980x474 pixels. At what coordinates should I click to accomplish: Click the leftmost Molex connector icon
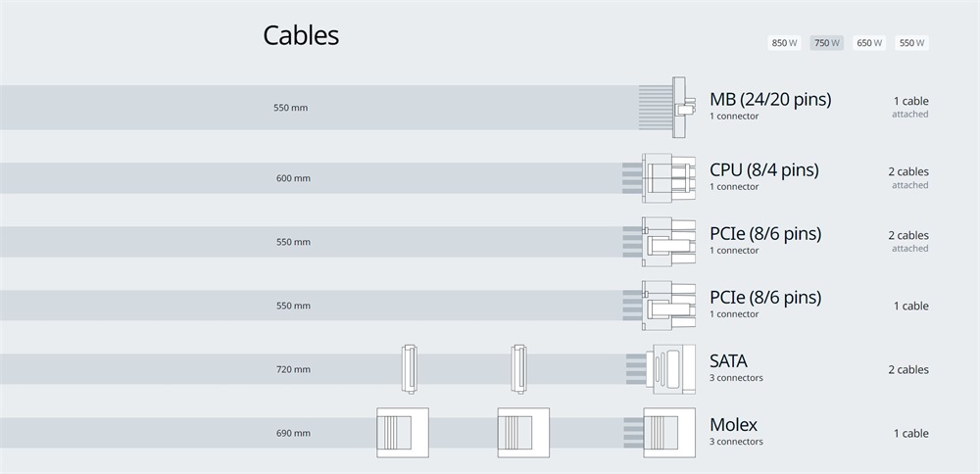403,433
